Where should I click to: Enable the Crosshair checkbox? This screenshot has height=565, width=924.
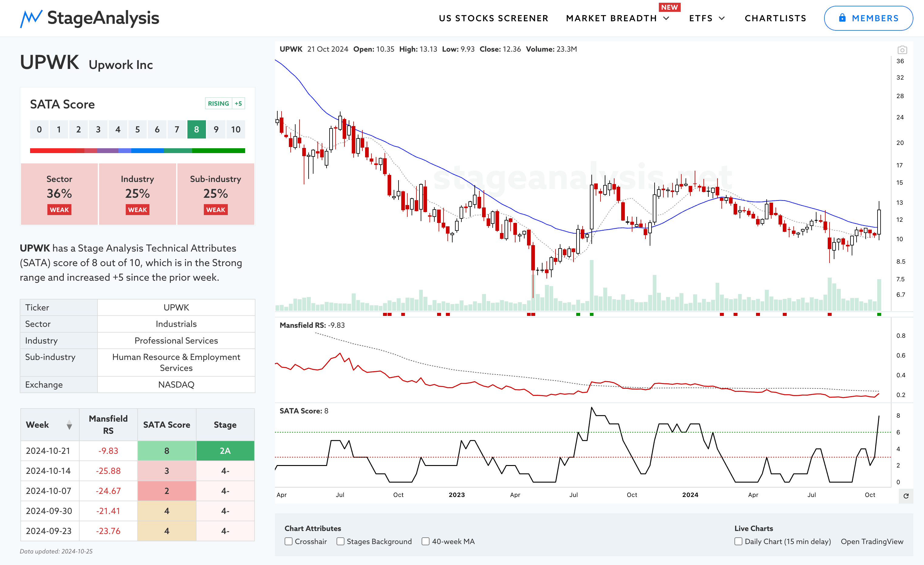(288, 541)
